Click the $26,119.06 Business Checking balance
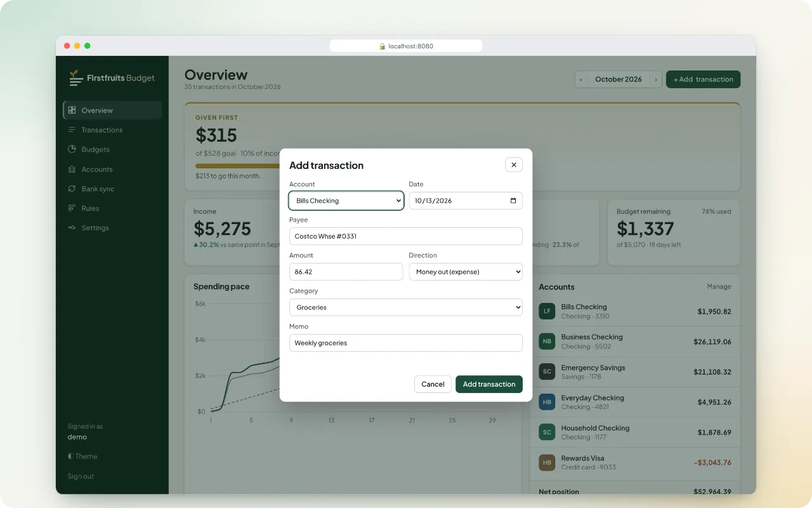Viewport: 812px width, 508px height. 712,342
